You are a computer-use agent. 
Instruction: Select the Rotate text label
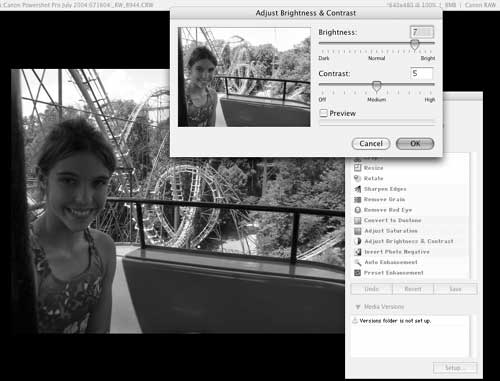373,178
